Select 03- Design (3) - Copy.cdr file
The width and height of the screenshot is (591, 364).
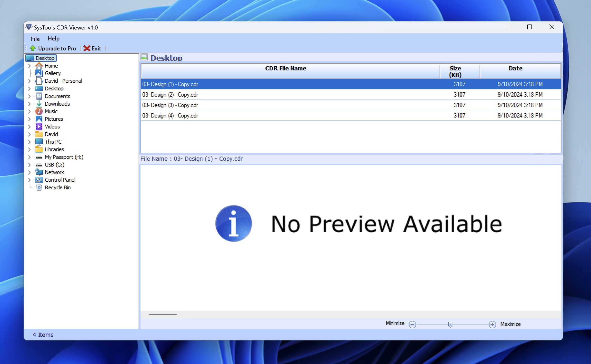pos(351,105)
